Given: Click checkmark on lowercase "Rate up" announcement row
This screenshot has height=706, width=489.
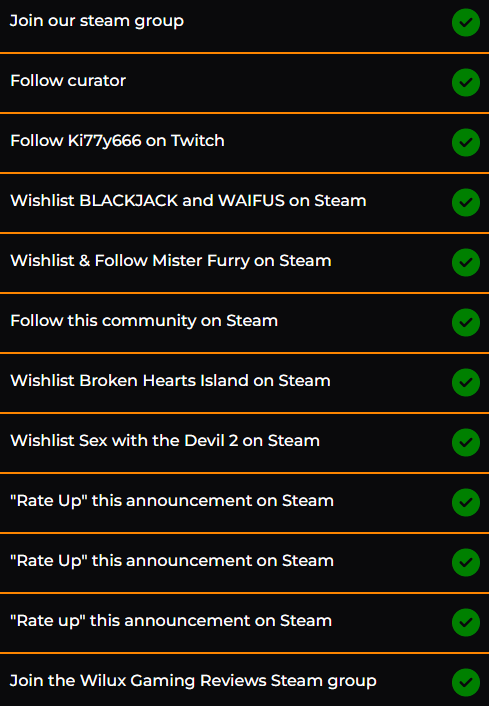Looking at the screenshot, I should tap(466, 622).
